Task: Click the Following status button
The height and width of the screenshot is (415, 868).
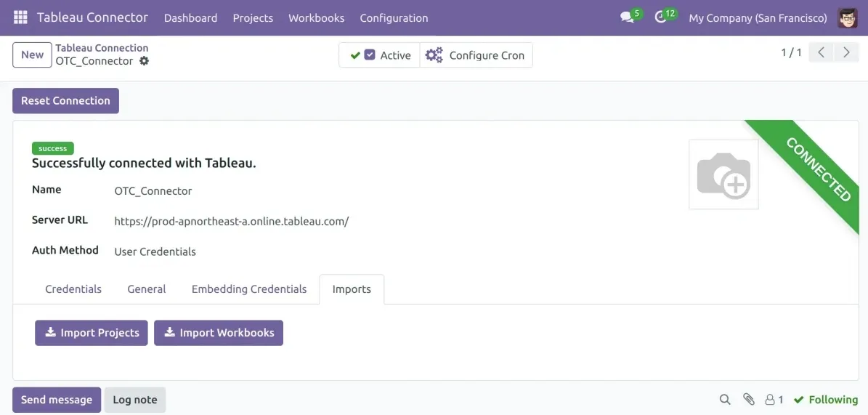Action: tap(826, 400)
